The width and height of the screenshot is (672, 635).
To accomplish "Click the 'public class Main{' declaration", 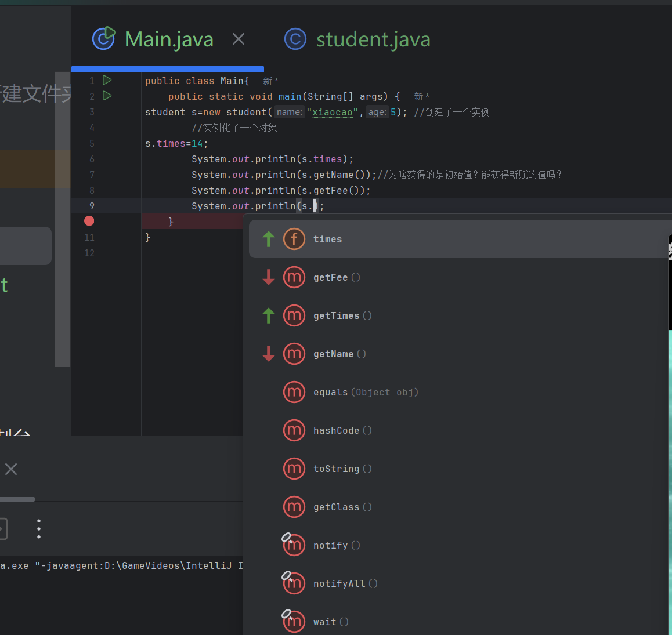I will pos(197,81).
